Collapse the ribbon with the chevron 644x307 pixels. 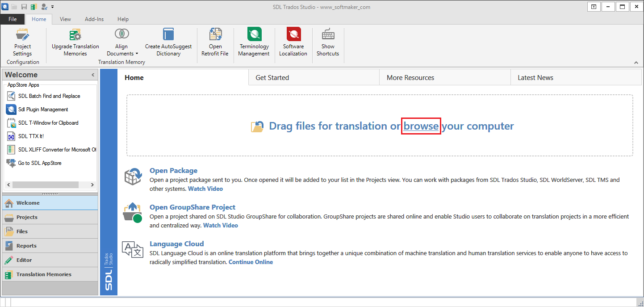636,62
